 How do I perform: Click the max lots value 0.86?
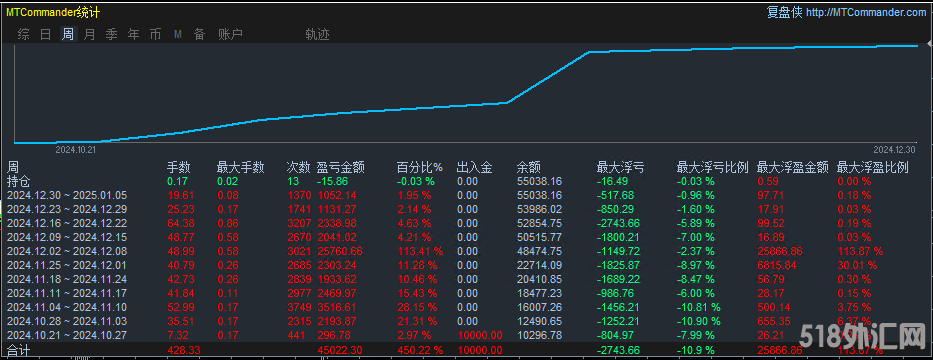227,223
